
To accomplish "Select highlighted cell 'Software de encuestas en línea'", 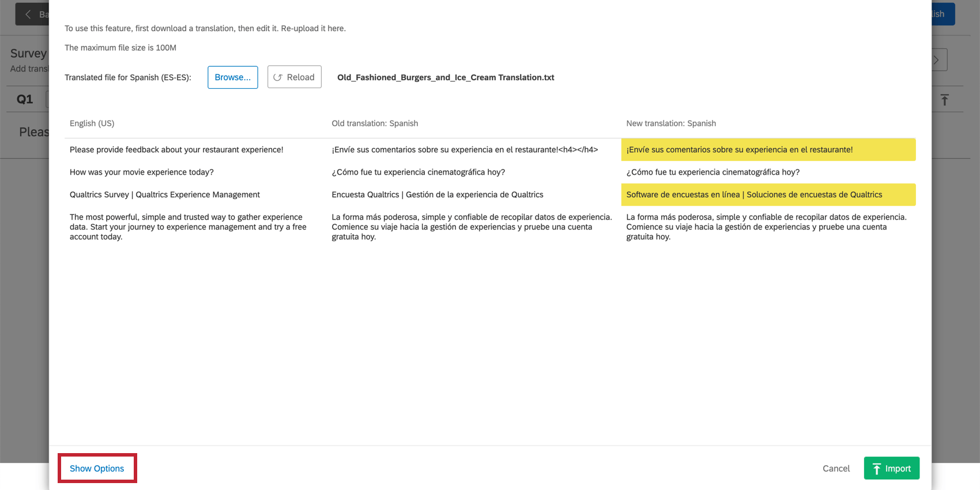I will pyautogui.click(x=768, y=194).
